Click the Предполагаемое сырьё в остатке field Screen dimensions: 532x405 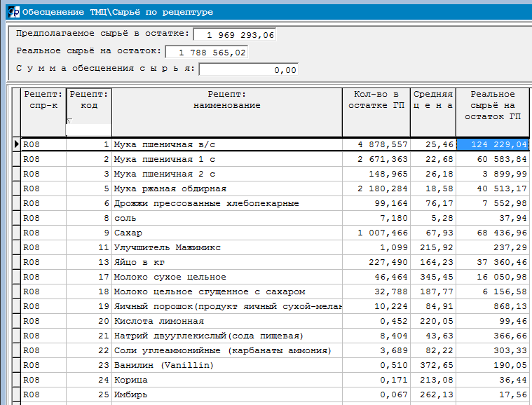point(235,34)
